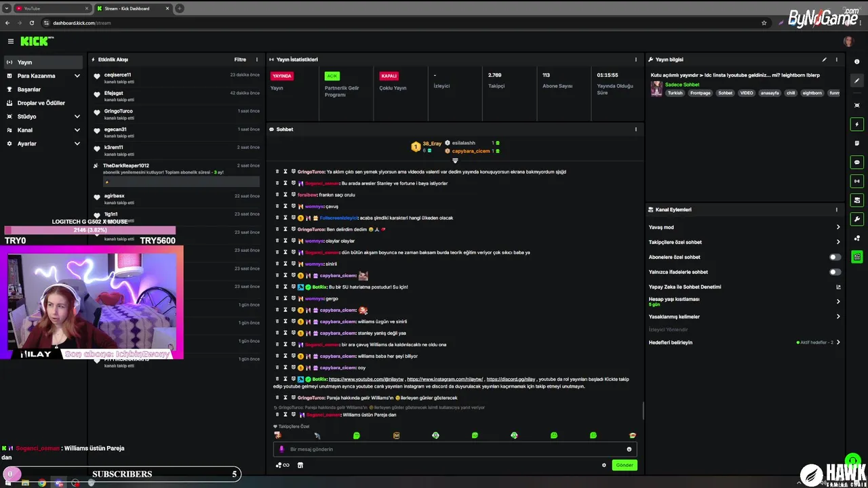Open profile avatar in Kick header

tap(848, 41)
